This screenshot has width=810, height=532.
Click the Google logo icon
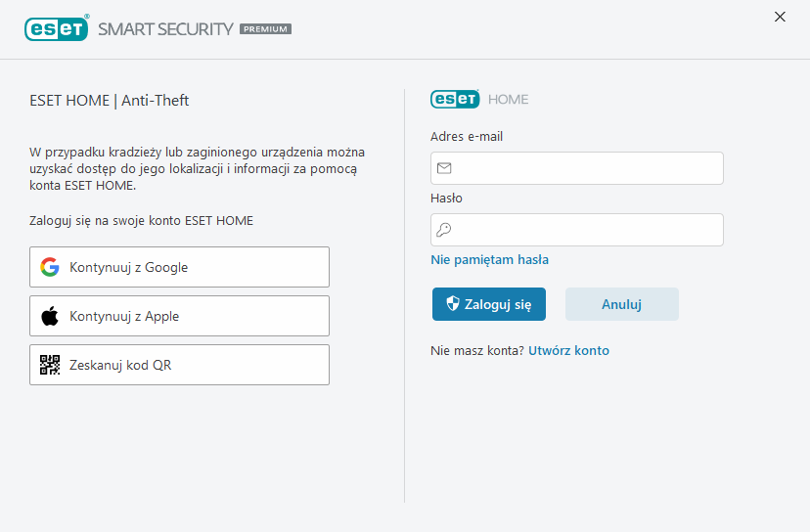point(50,267)
